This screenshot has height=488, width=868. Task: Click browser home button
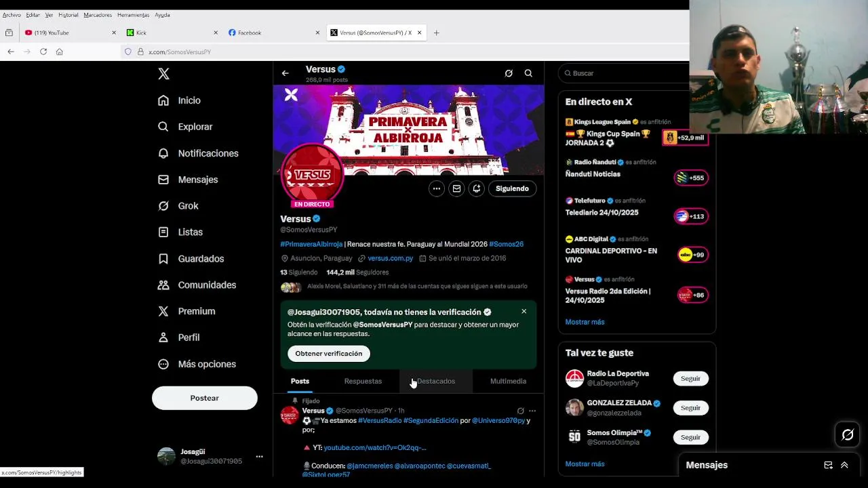click(x=60, y=52)
